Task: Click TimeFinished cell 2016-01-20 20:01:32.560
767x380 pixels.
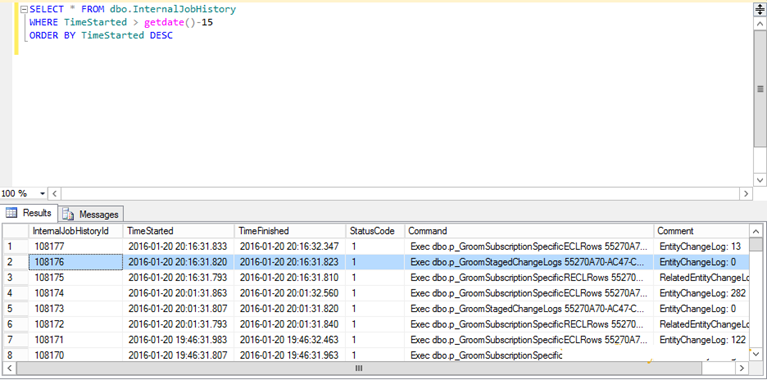Action: click(290, 293)
